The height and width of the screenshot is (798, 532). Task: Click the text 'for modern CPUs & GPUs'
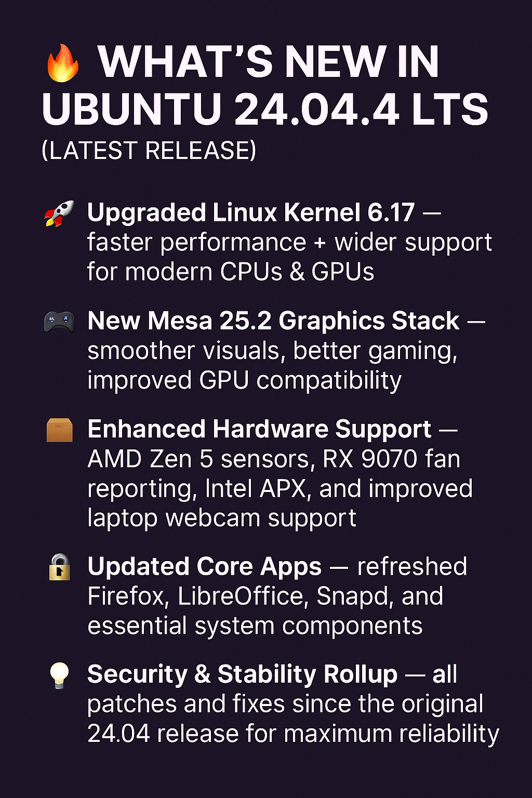(231, 272)
